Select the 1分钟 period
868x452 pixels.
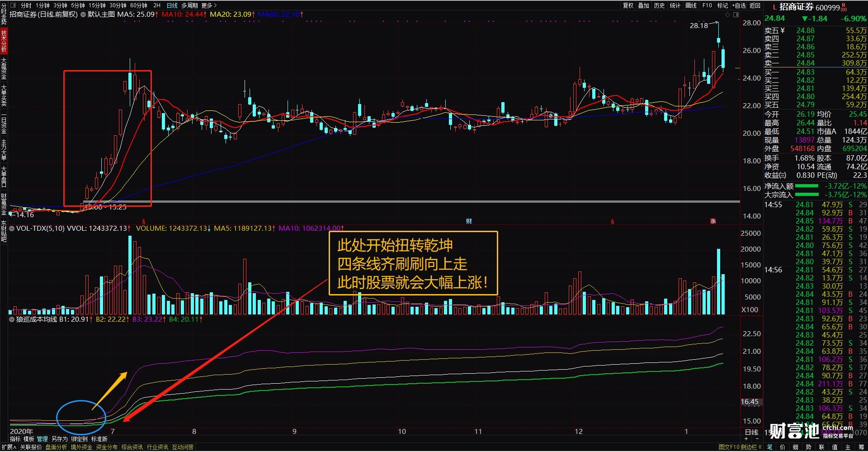(x=43, y=5)
